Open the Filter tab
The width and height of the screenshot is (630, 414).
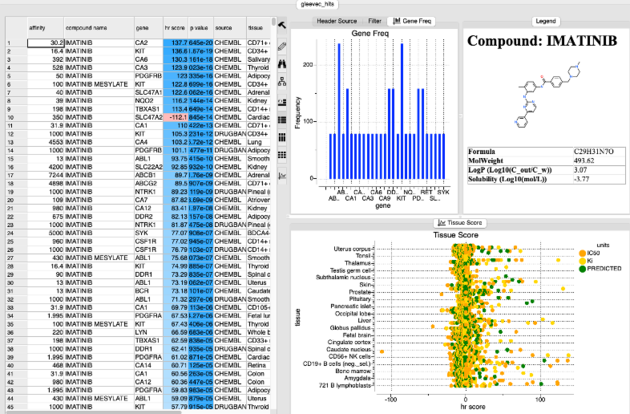pyautogui.click(x=373, y=19)
